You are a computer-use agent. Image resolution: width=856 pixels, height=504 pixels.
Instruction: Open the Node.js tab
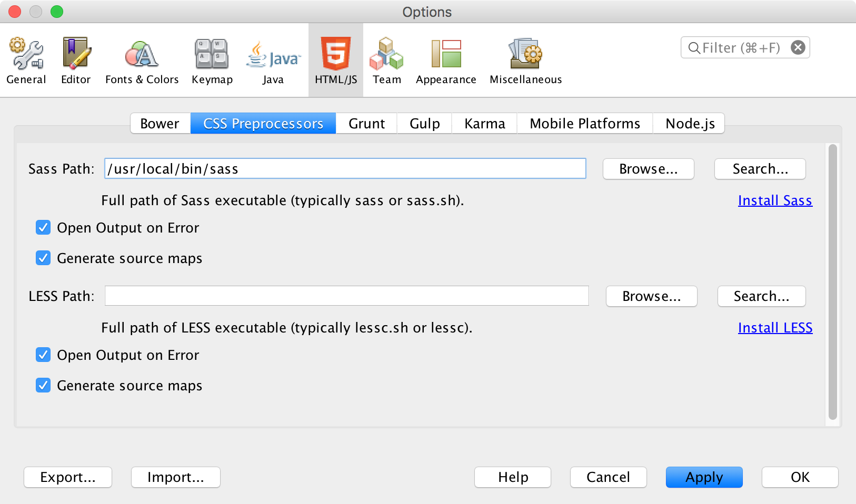(x=689, y=123)
